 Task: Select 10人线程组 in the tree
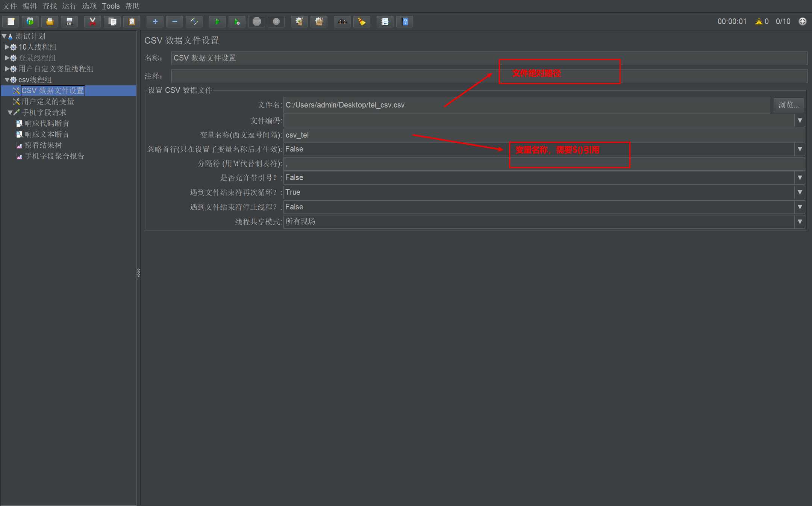pyautogui.click(x=38, y=47)
